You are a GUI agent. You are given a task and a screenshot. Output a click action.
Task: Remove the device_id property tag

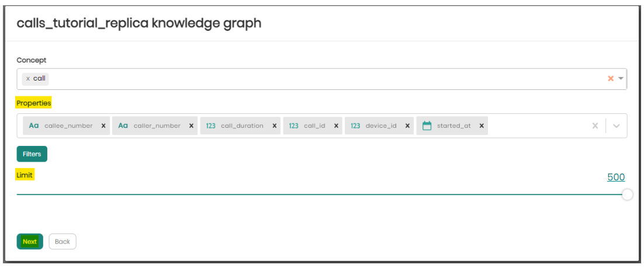point(407,126)
